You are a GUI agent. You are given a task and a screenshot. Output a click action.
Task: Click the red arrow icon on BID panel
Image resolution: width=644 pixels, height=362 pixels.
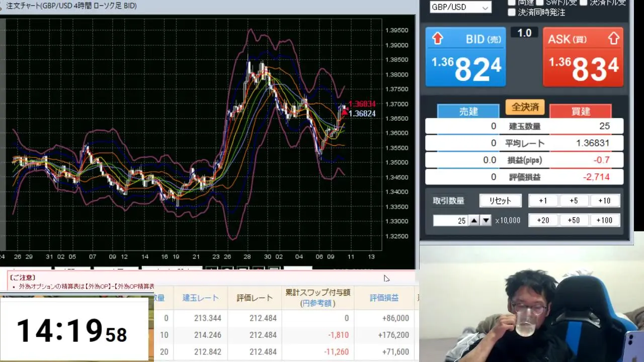coord(438,39)
